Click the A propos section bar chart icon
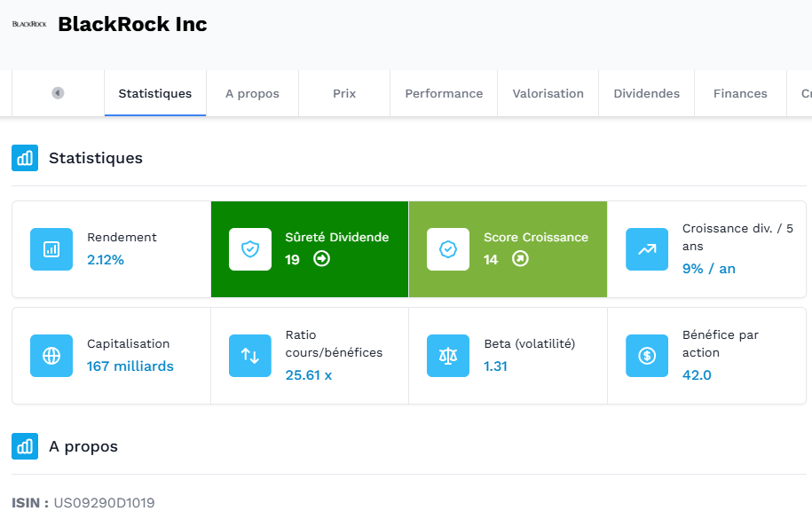This screenshot has height=519, width=812. (25, 446)
